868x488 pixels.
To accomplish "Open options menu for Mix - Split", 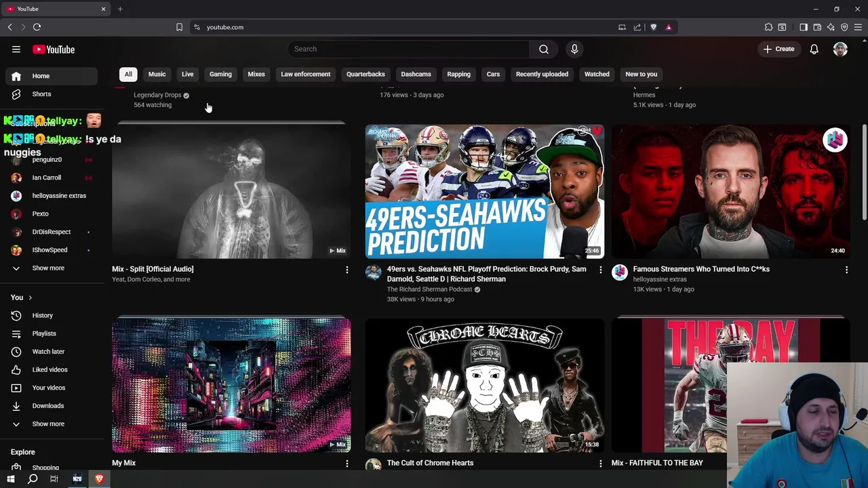I will point(347,270).
